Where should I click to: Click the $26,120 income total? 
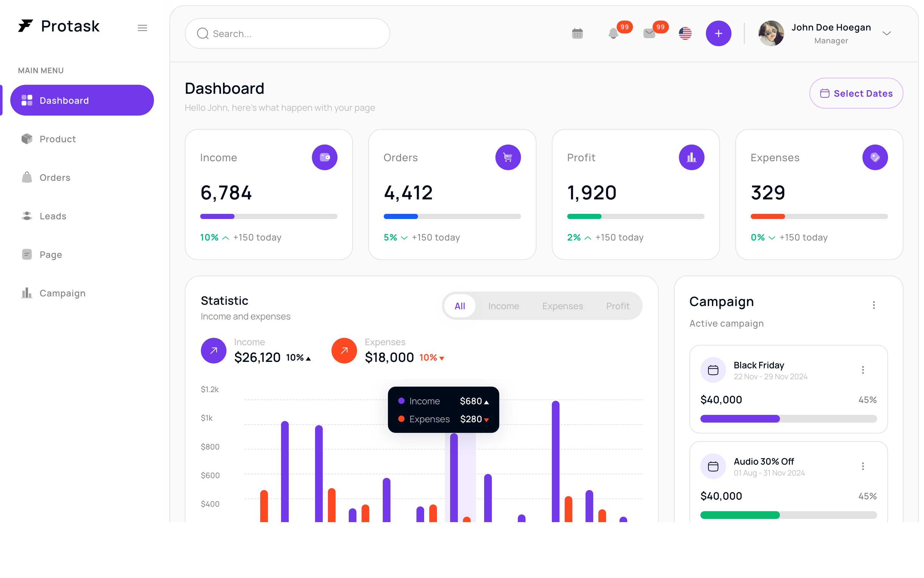pyautogui.click(x=257, y=357)
